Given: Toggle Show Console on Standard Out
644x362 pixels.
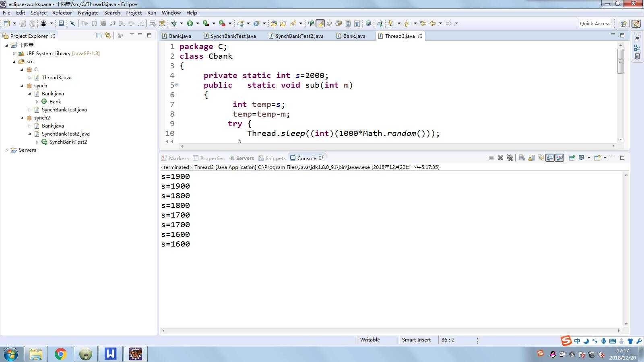Looking at the screenshot, I should tap(550, 158).
